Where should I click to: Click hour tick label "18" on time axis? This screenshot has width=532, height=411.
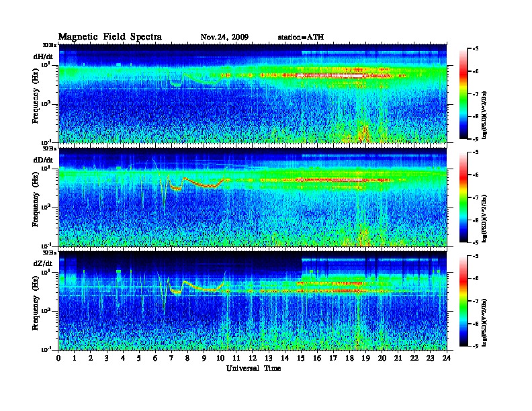point(349,358)
